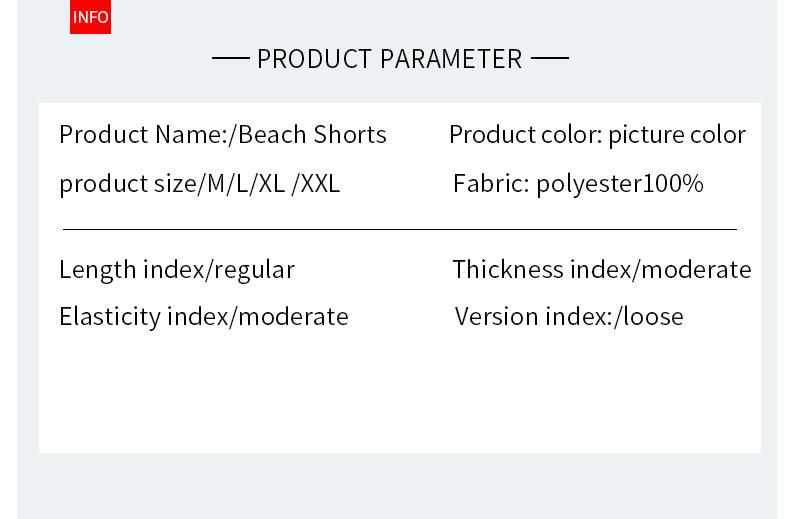790x519 pixels.
Task: Click the Fabric label
Action: (x=490, y=184)
